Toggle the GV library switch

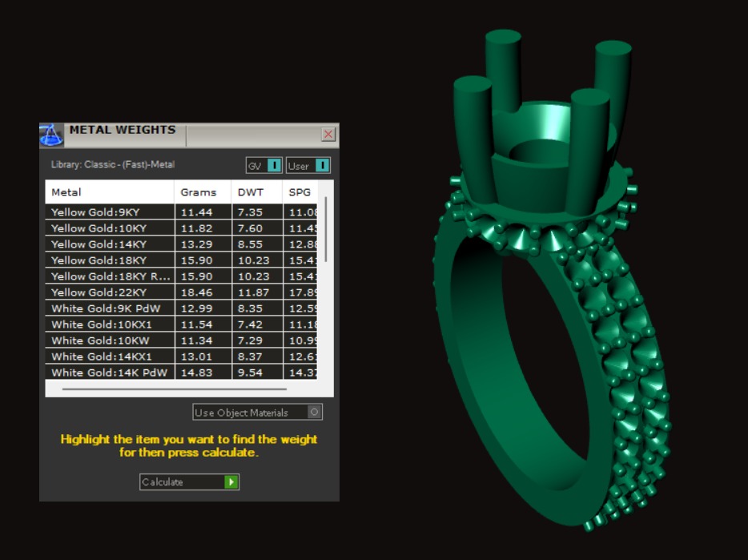(x=274, y=166)
